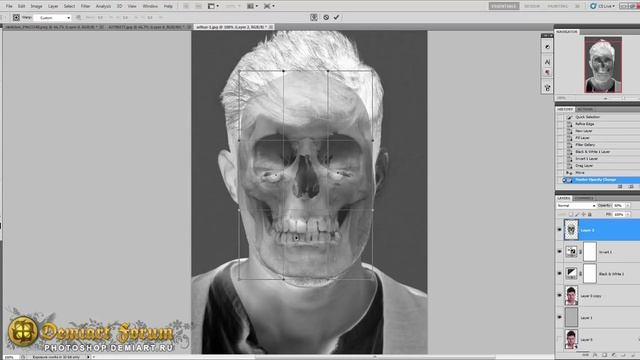Open the Paragraph panel icon in dock
This screenshot has height=360, width=640.
click(547, 73)
